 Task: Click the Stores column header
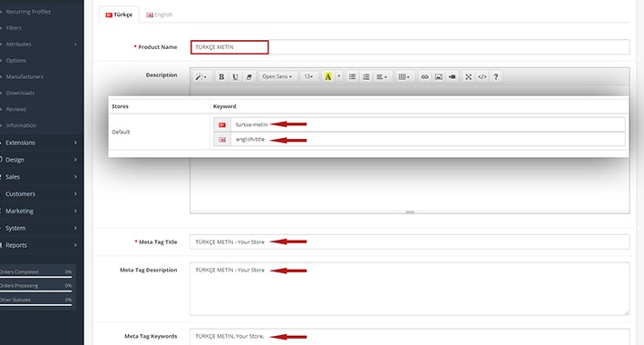pos(120,106)
